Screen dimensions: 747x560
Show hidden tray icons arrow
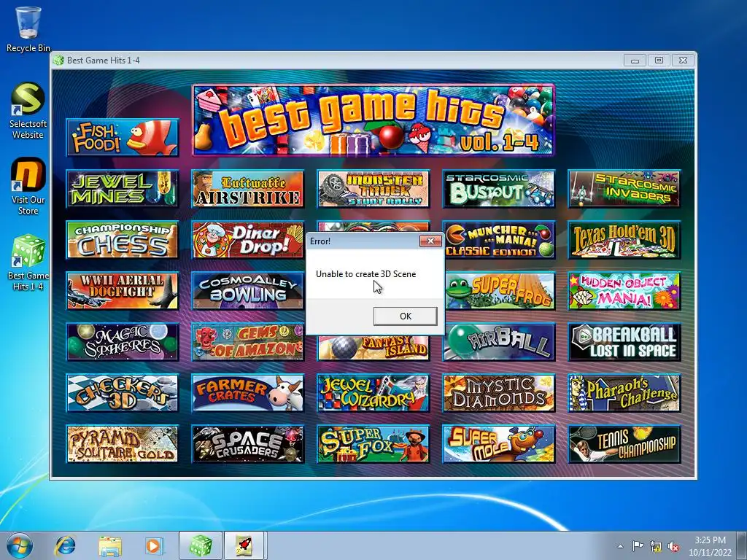tap(620, 546)
